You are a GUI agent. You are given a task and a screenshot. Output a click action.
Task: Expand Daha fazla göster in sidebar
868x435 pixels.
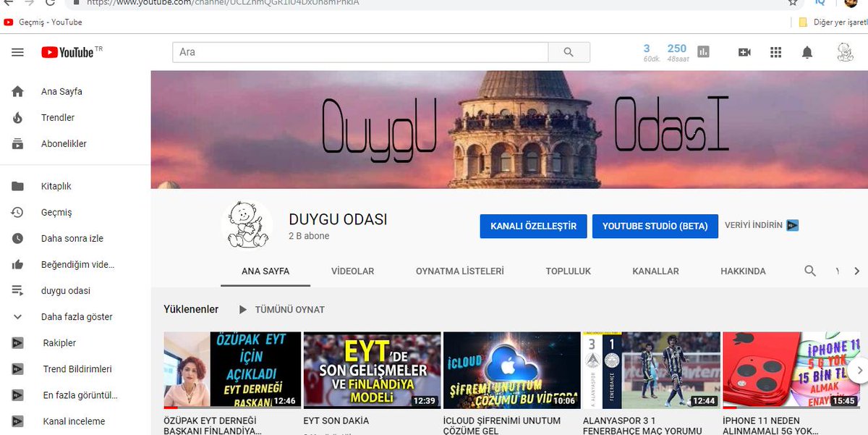(x=75, y=317)
